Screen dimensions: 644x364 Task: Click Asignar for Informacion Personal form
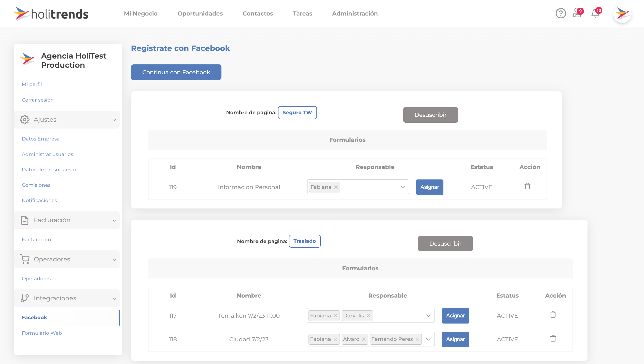pyautogui.click(x=430, y=187)
